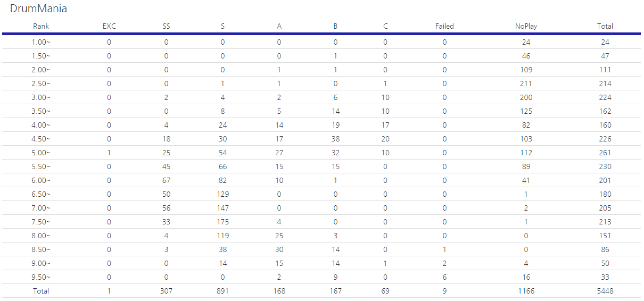Click the SS total cell 307
The height and width of the screenshot is (301, 644).
166,291
